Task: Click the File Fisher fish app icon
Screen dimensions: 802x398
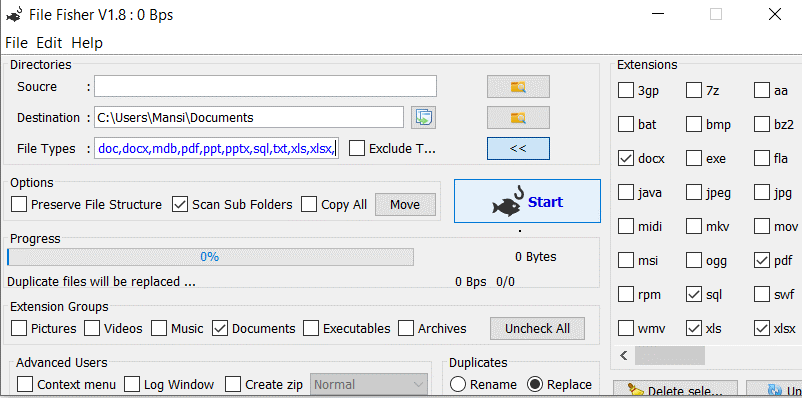Action: (14, 15)
